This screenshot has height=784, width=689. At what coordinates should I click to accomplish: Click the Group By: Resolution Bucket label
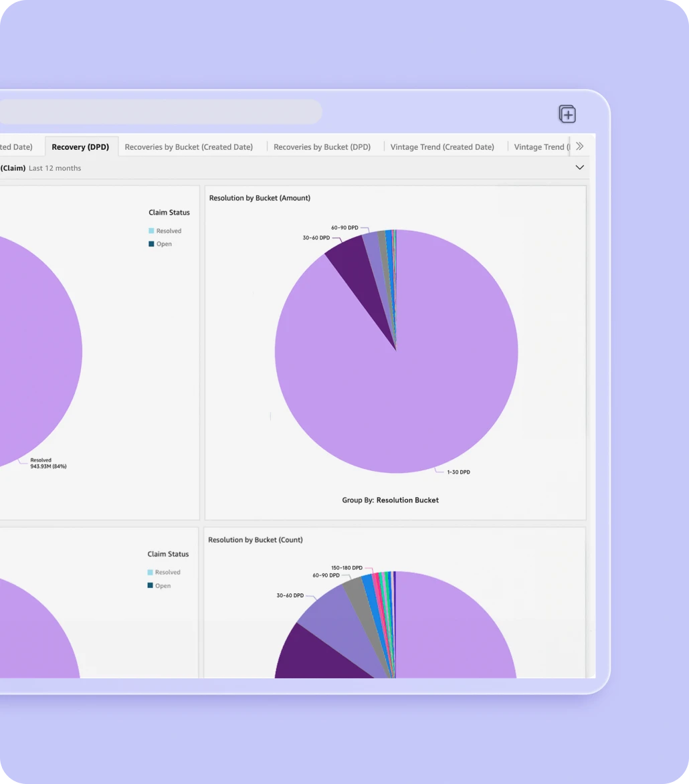pyautogui.click(x=390, y=500)
